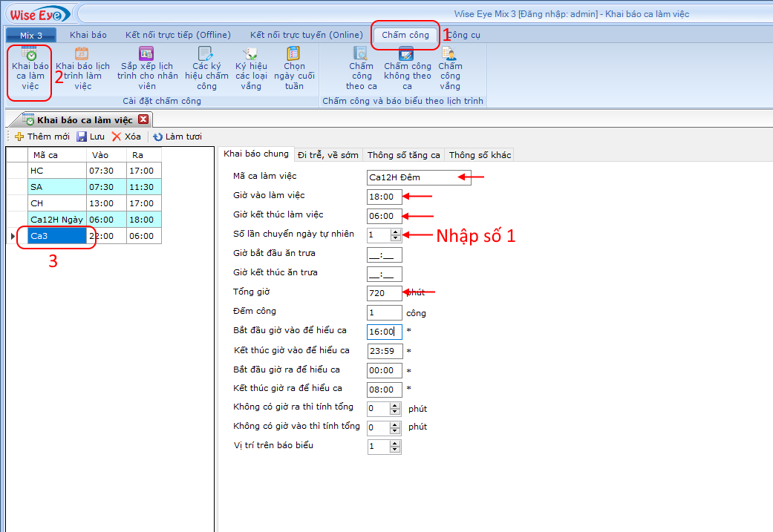773x532 pixels.
Task: Increase Vị trí trên báo biểu value
Action: click(x=396, y=444)
